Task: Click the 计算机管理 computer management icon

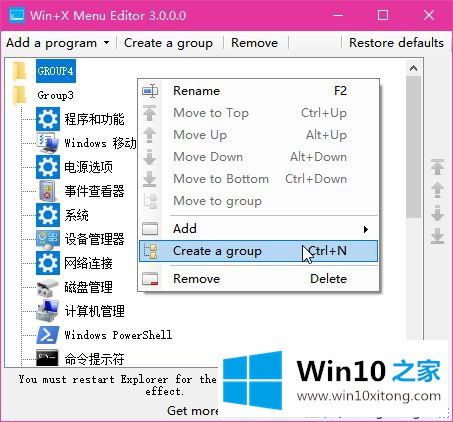Action: [48, 311]
